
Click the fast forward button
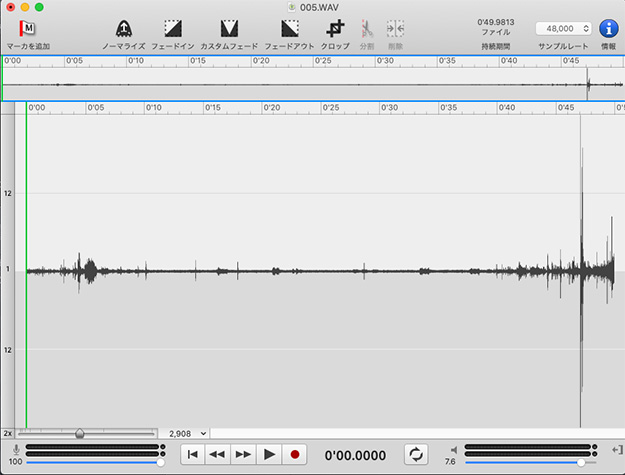[x=243, y=454]
